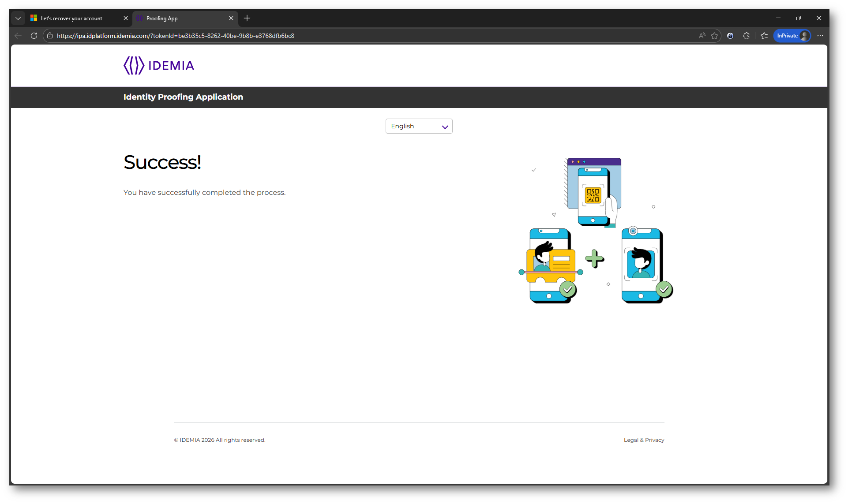Click the back navigation arrow
The image size is (848, 504).
point(18,36)
